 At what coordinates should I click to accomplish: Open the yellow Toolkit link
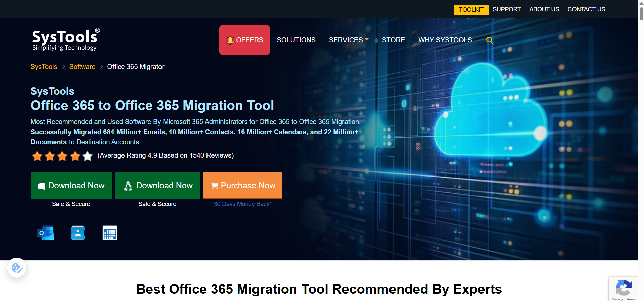tap(471, 10)
